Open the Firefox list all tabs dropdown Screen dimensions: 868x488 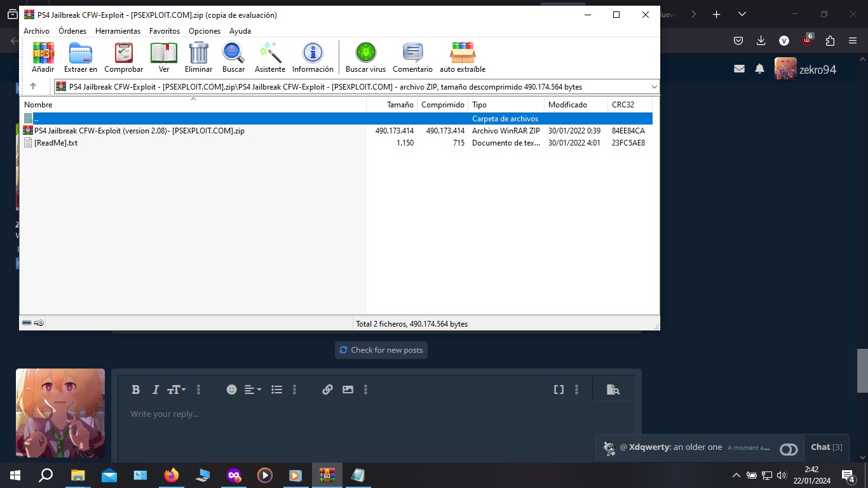pos(742,14)
